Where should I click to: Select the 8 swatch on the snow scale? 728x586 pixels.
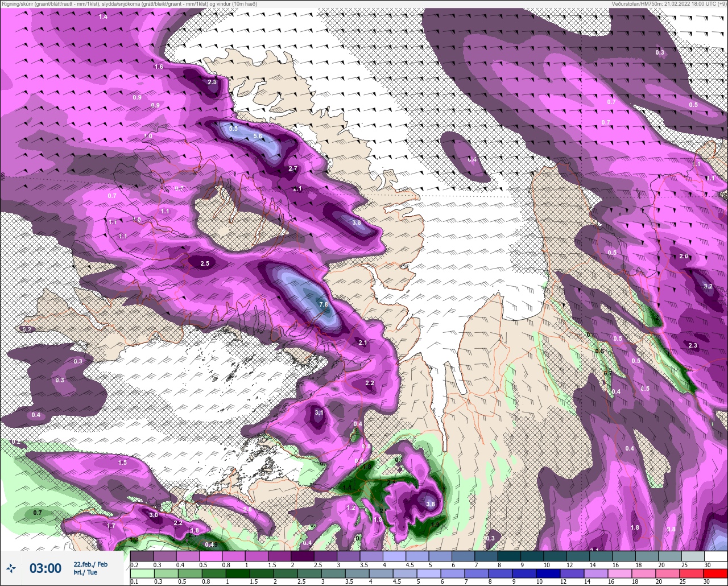click(509, 556)
